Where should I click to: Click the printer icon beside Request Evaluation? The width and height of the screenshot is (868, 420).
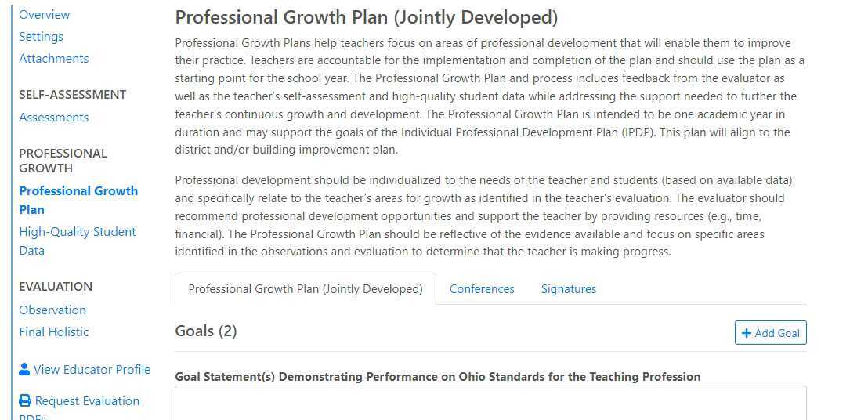click(x=25, y=400)
